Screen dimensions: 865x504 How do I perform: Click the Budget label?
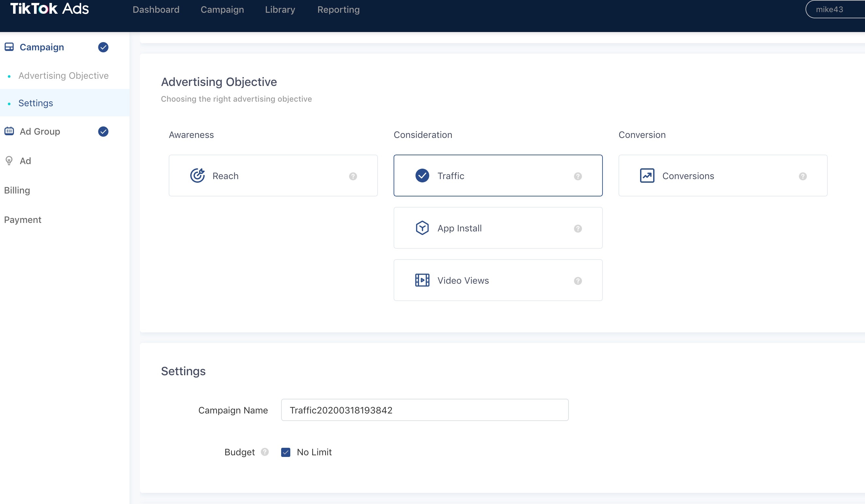click(240, 452)
